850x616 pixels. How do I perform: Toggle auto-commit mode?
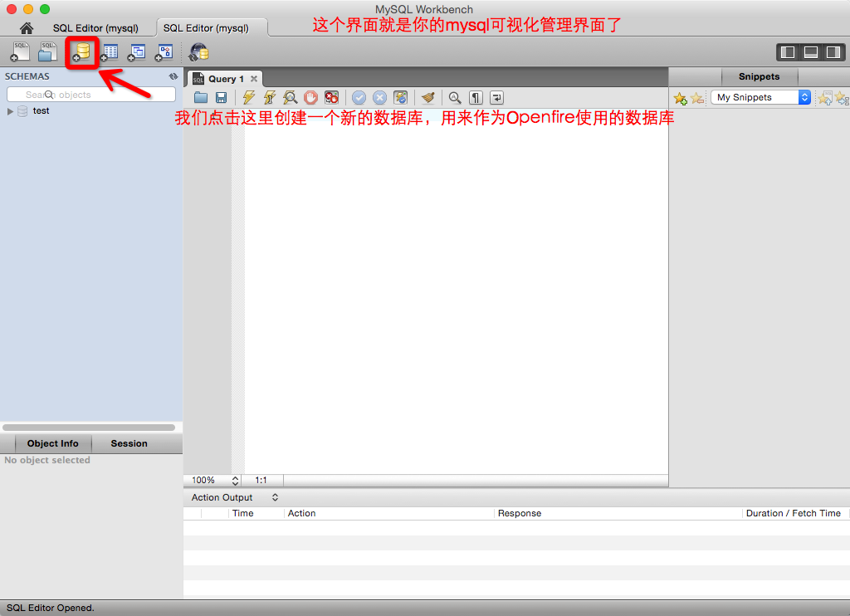point(400,98)
